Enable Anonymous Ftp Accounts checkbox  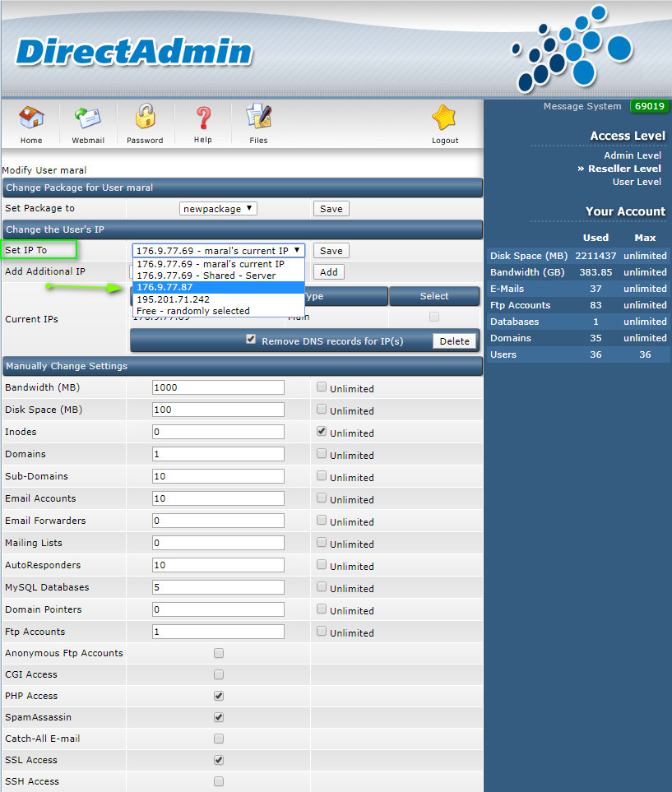219,654
